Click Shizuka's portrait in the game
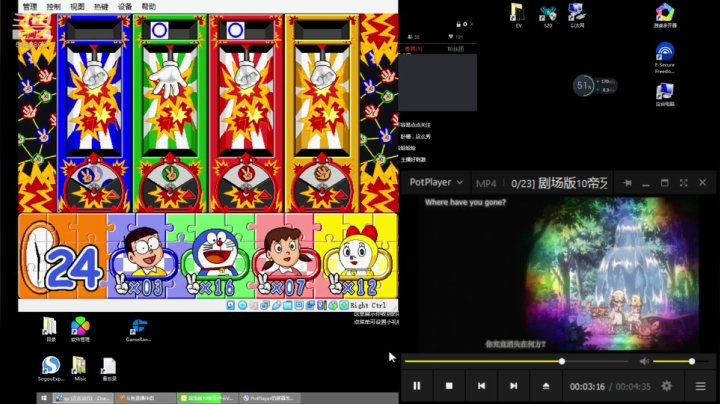This screenshot has height=404, width=720. tap(285, 253)
